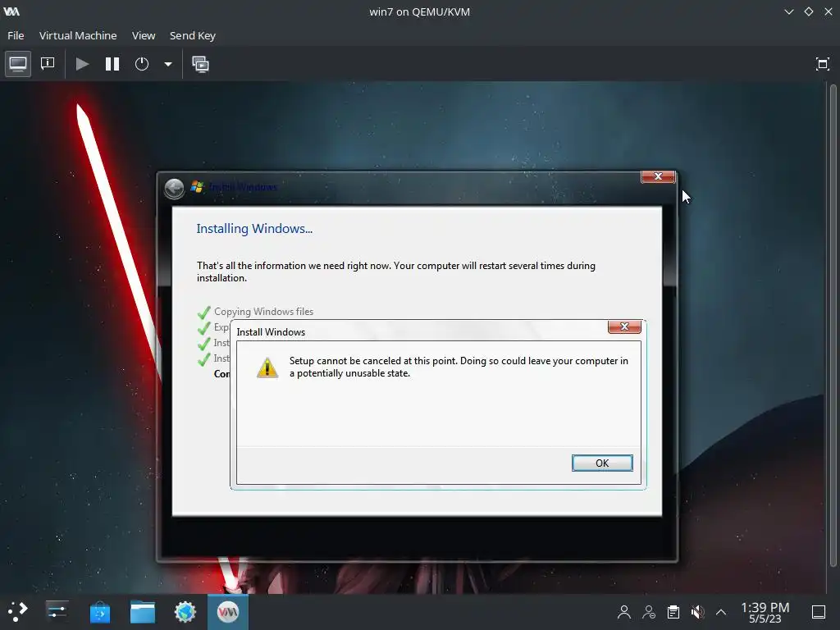Screen dimensions: 840x630
Task: Open shutdown options dropdown arrow
Action: coord(167,64)
